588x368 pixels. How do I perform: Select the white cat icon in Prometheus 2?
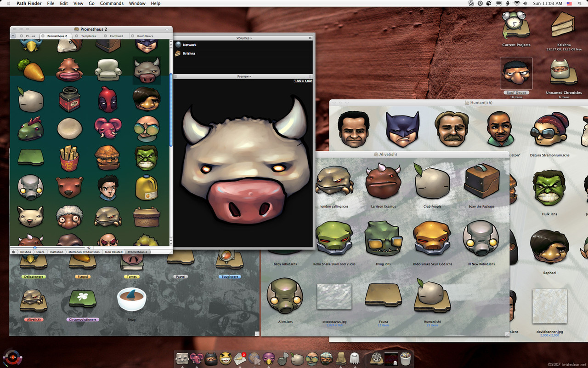click(x=31, y=216)
